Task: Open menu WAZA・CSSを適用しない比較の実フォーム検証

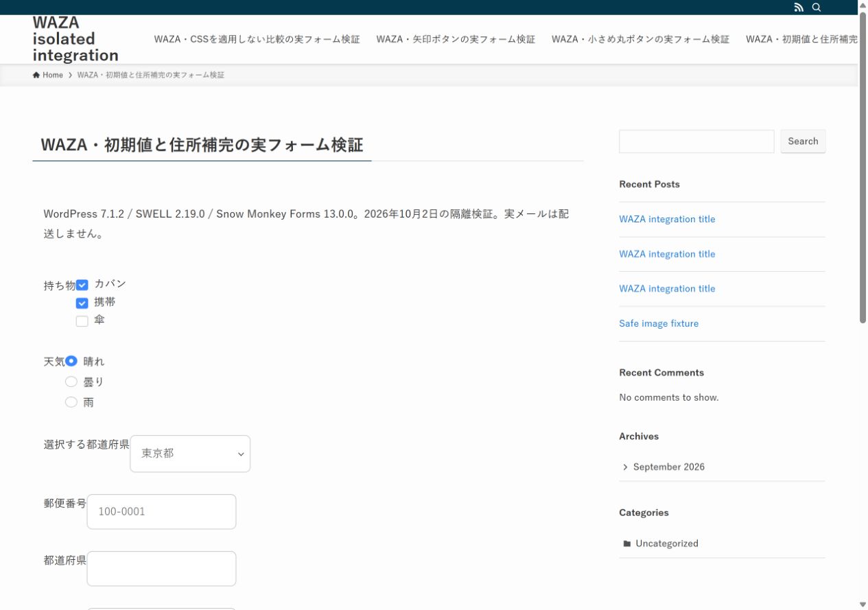Action: pyautogui.click(x=257, y=39)
